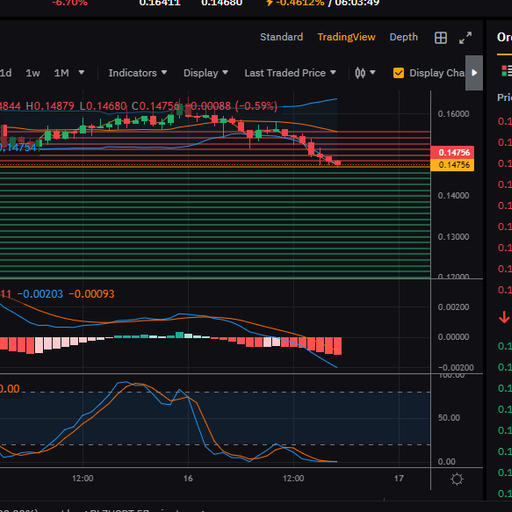Switch to the Depth chart tab
512x512 pixels.
tap(403, 37)
